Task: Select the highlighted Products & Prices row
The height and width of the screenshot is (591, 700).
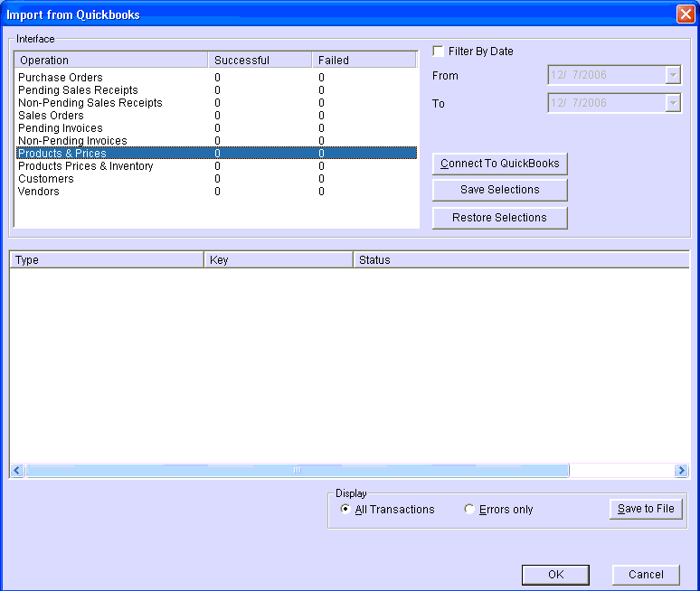Action: click(x=216, y=154)
